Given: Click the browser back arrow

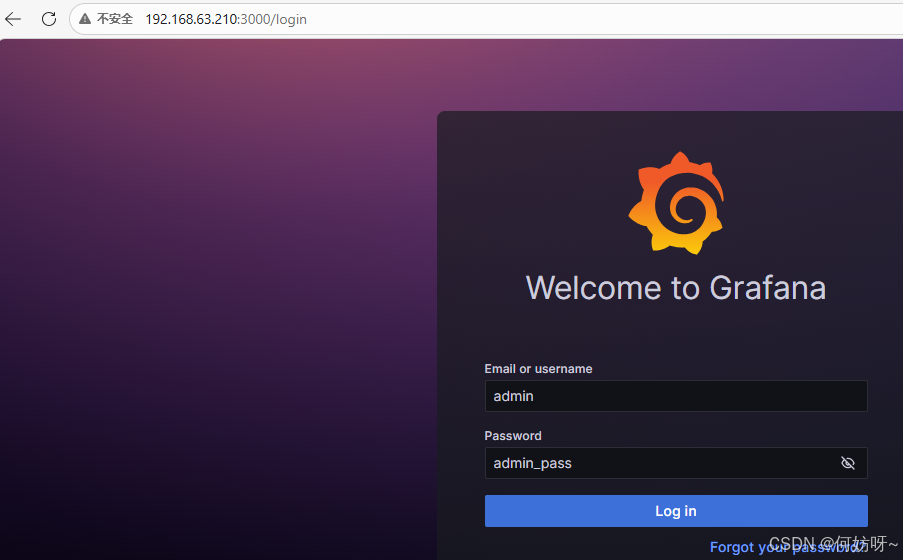Looking at the screenshot, I should click(x=13, y=19).
